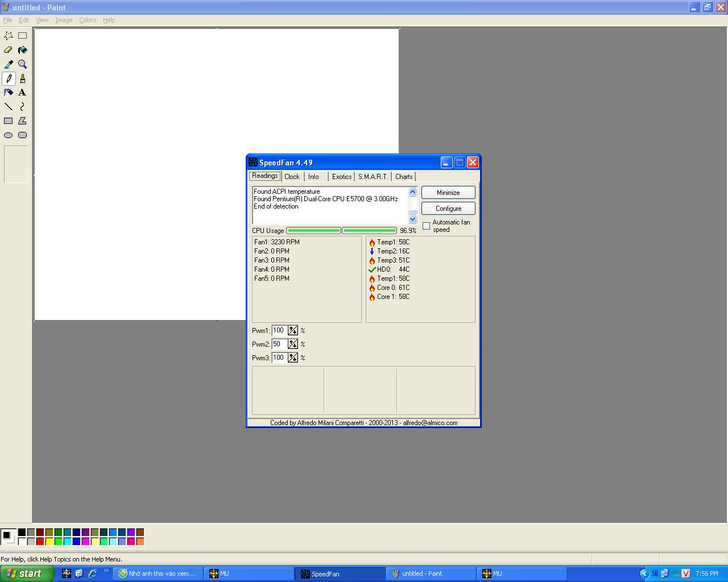The height and width of the screenshot is (582, 728).
Task: Click the 'Fan1: 3230 RPM' reading
Action: point(277,242)
